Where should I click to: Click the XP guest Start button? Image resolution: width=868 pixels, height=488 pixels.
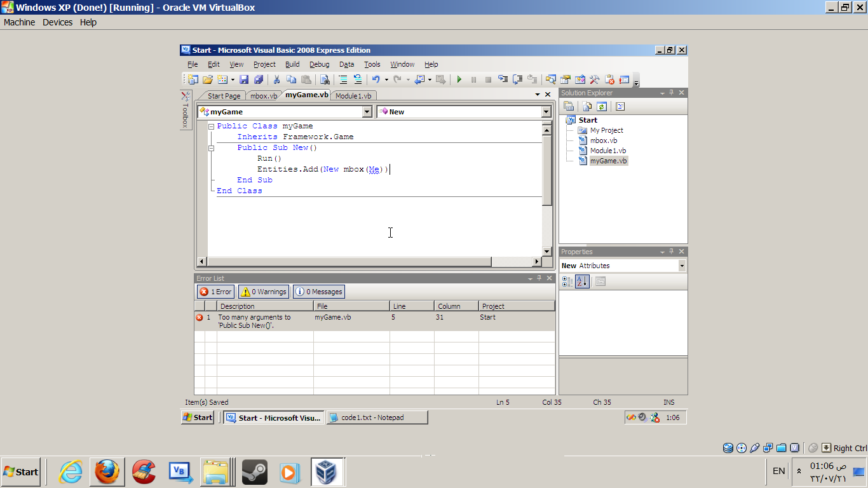tap(198, 417)
